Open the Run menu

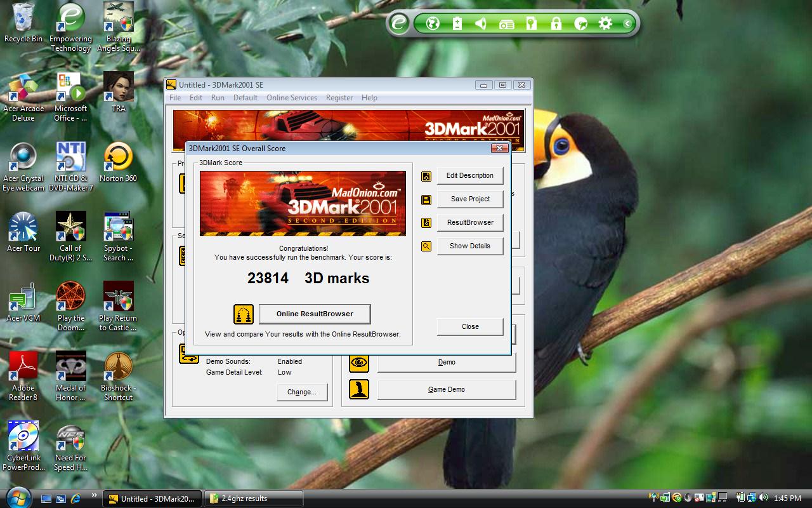tap(218, 98)
